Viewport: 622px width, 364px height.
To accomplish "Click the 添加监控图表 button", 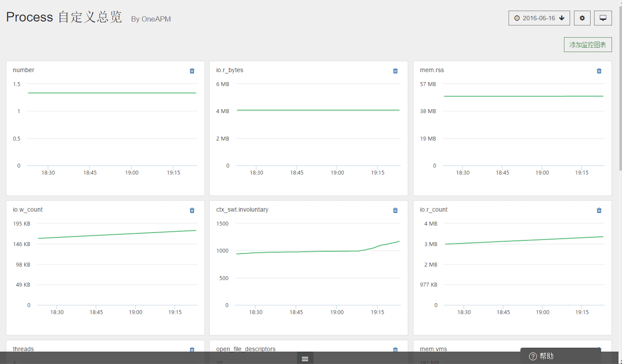I will click(588, 45).
